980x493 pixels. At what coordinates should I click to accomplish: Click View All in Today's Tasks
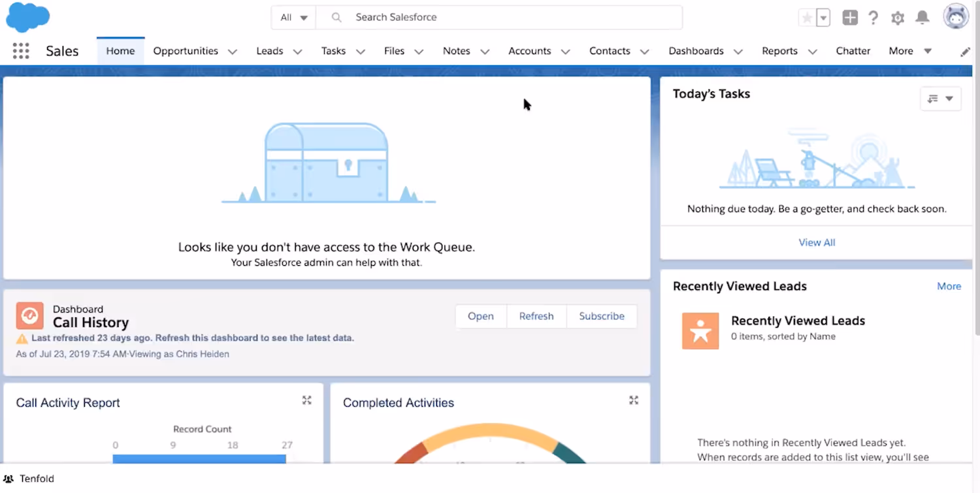817,242
